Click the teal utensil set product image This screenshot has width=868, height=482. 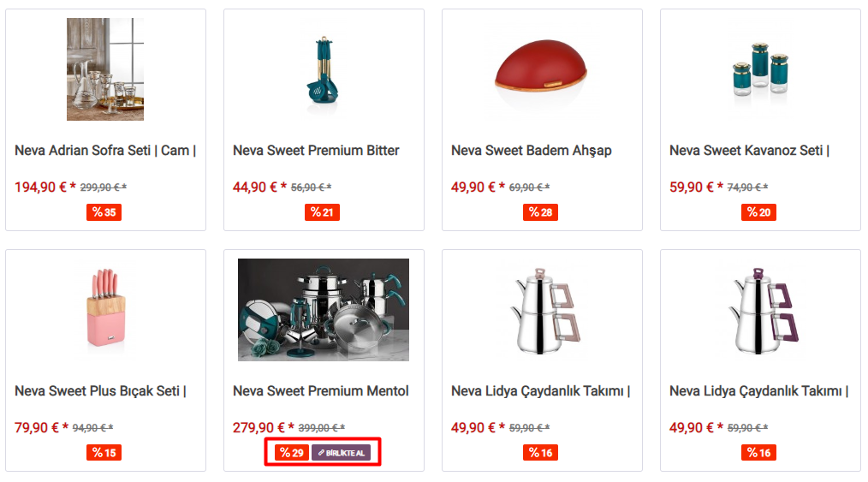(x=324, y=69)
